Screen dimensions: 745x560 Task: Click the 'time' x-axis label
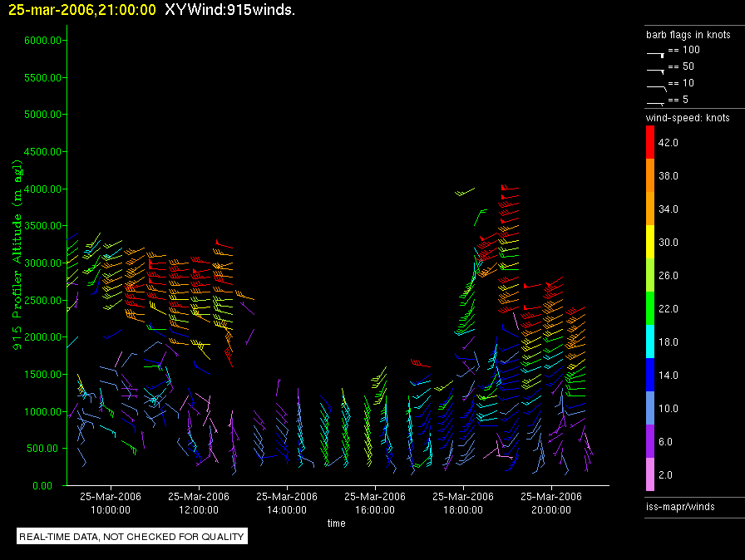click(x=337, y=523)
